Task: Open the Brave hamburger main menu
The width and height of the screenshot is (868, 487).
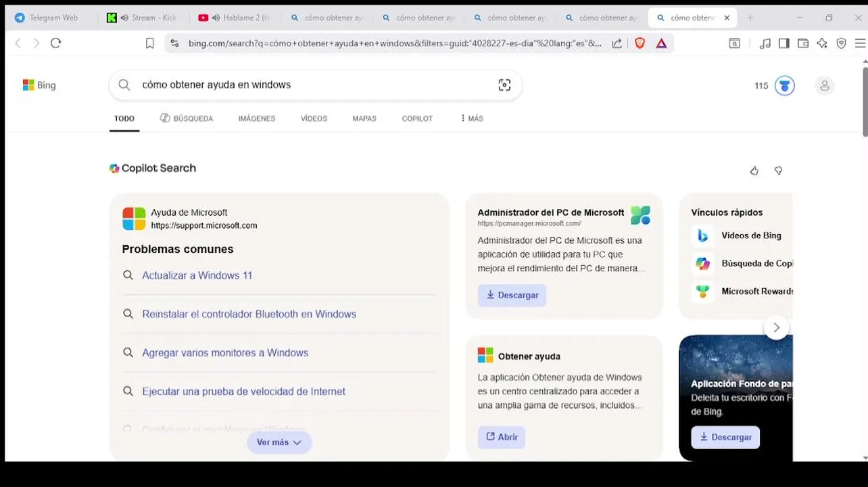Action: (x=860, y=43)
